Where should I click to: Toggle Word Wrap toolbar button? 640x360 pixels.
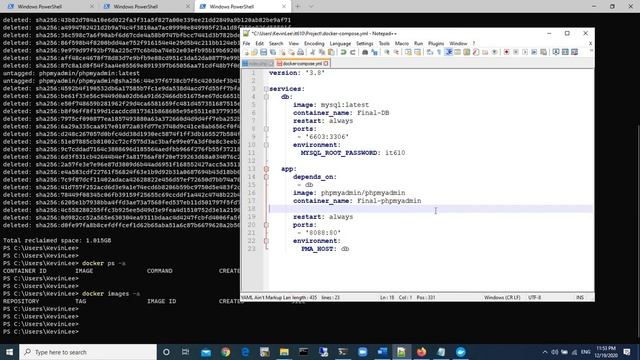click(x=429, y=52)
